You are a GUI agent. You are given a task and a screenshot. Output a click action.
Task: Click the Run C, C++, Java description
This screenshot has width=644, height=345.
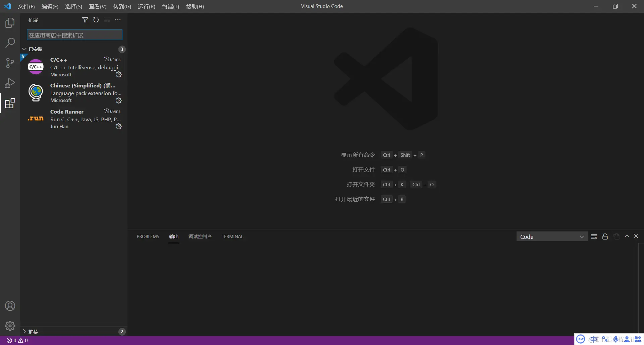tap(86, 120)
